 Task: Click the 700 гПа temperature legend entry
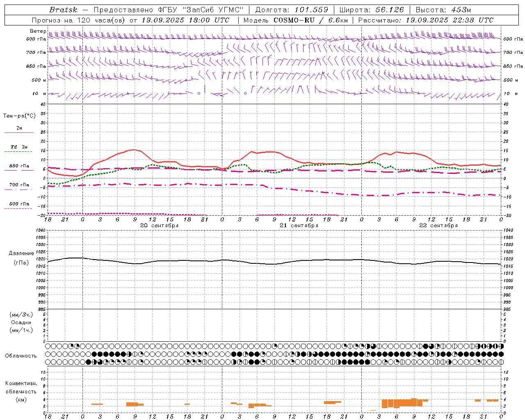tap(19, 185)
